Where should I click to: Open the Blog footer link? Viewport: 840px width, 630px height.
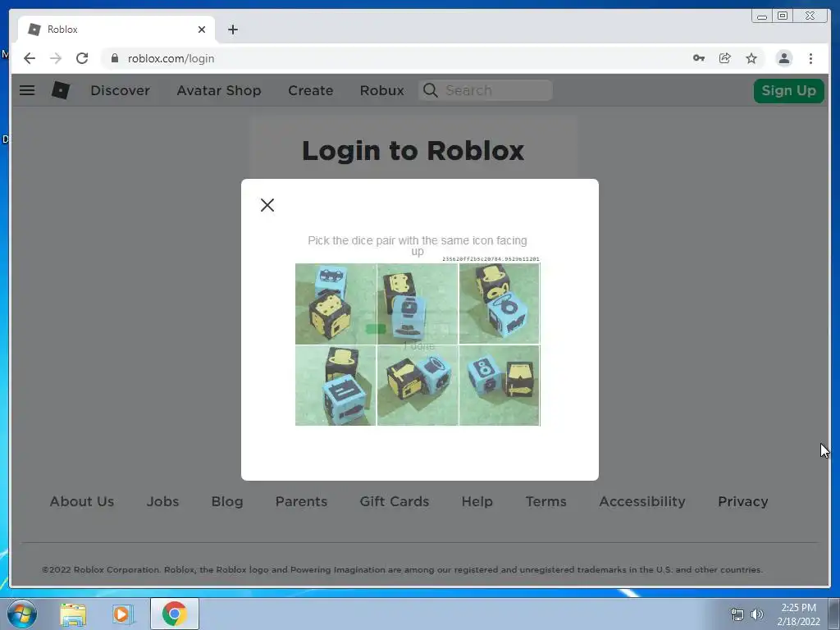point(227,501)
